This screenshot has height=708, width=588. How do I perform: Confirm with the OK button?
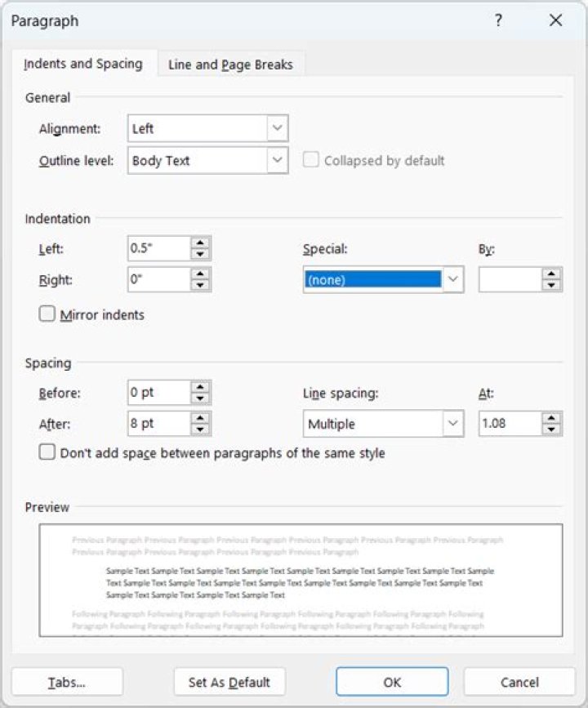click(x=392, y=682)
